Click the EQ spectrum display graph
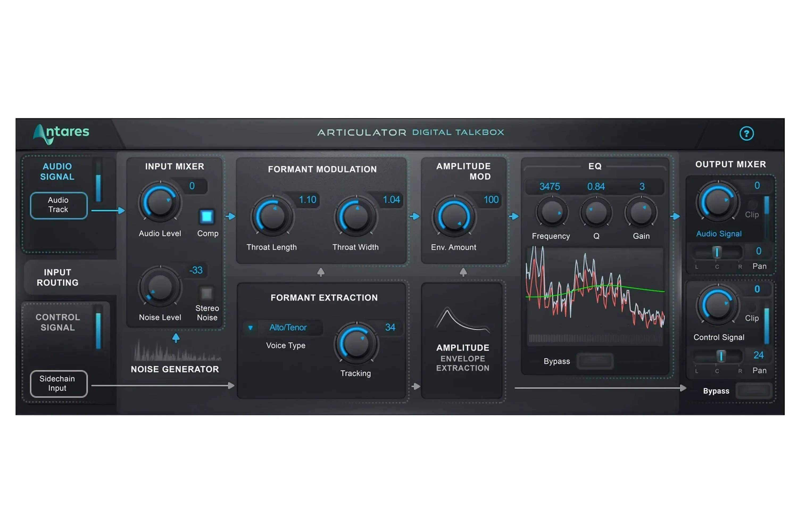The width and height of the screenshot is (798, 532). [x=595, y=297]
